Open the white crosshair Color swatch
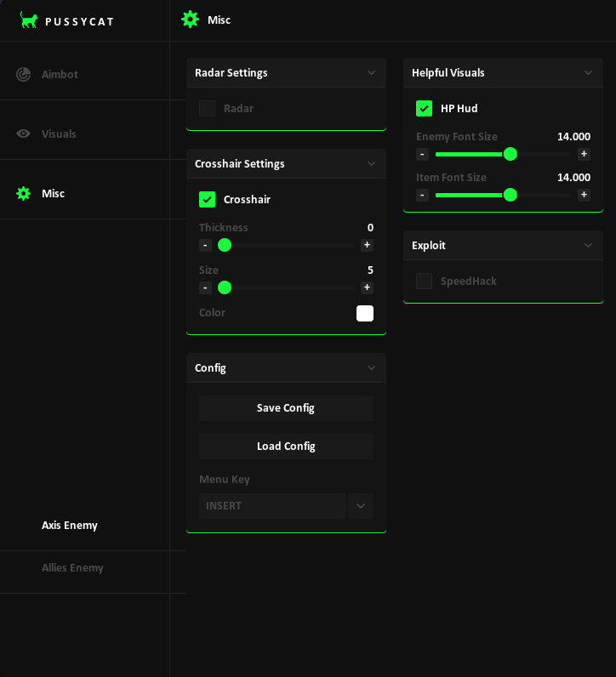This screenshot has width=616, height=677. pyautogui.click(x=364, y=313)
